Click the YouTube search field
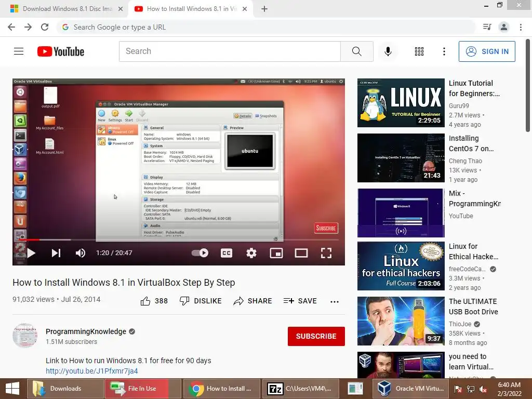This screenshot has height=399, width=532. tap(230, 51)
